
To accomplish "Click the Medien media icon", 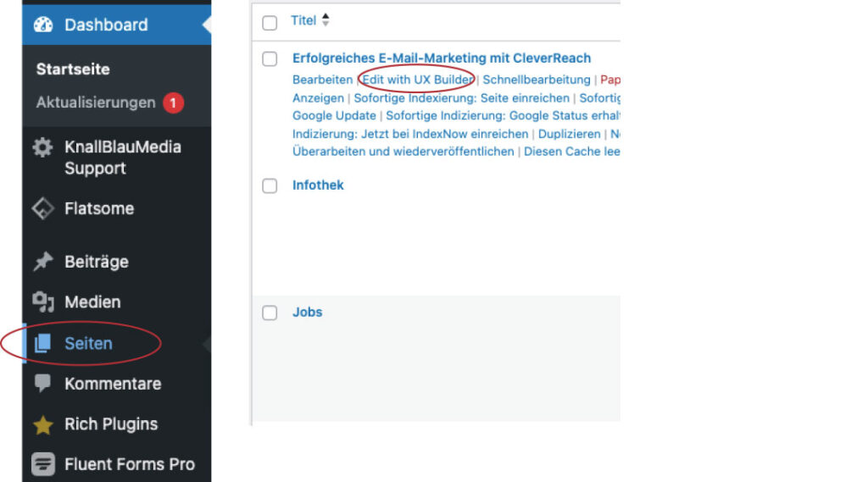I will click(42, 302).
